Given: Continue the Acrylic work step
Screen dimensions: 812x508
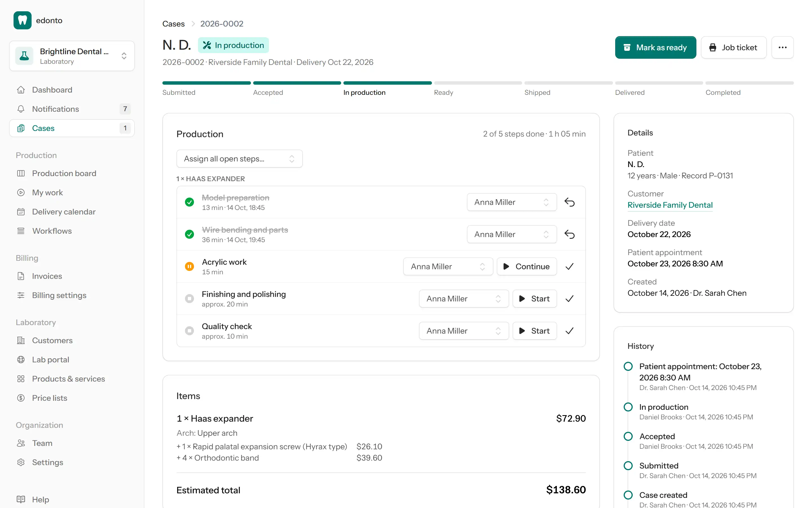Looking at the screenshot, I should [526, 266].
